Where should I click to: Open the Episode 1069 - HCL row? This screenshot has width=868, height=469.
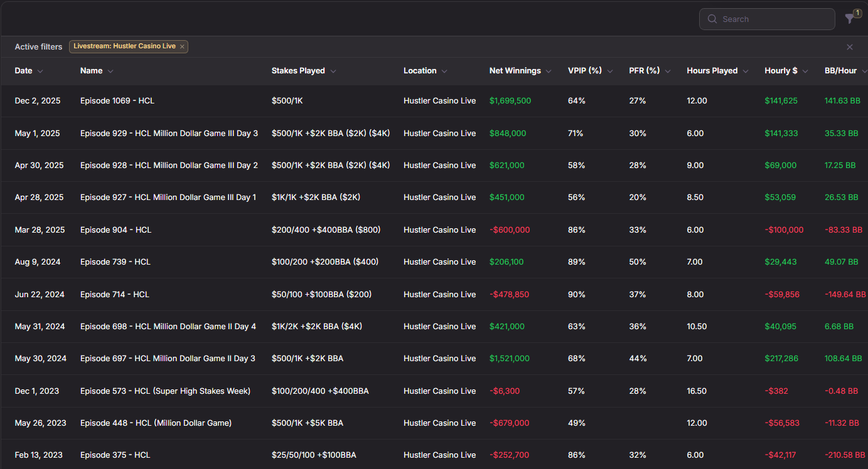(x=117, y=101)
